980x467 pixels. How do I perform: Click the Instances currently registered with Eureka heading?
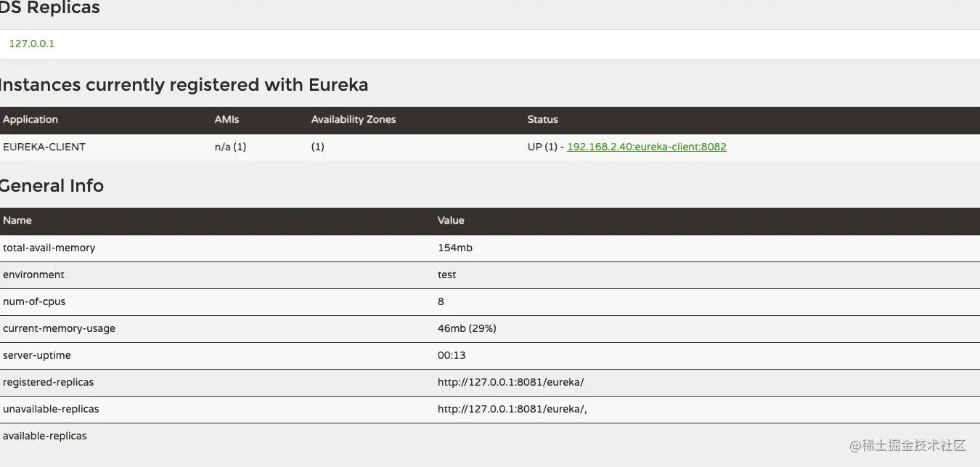(183, 85)
